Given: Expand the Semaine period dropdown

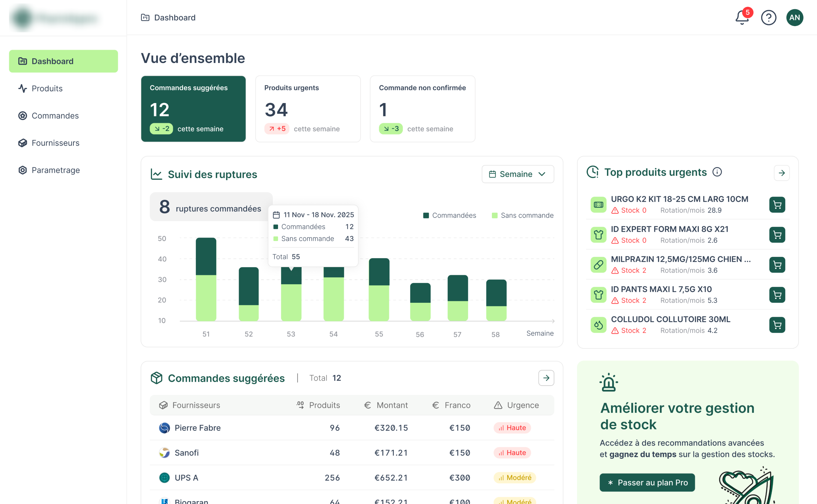Looking at the screenshot, I should [517, 174].
